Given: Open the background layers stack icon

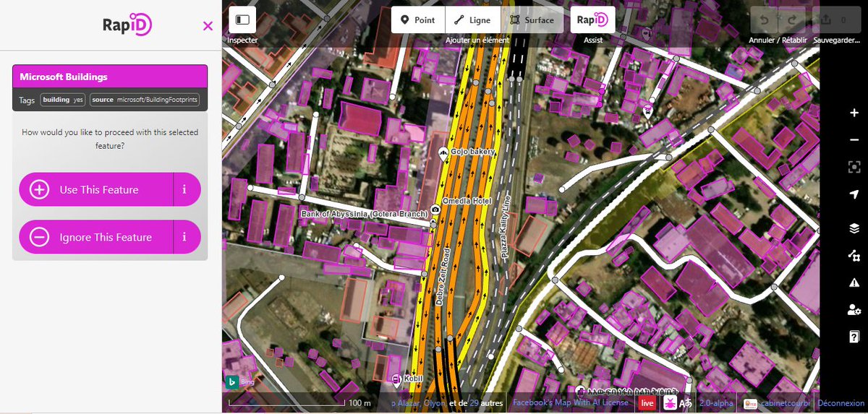Looking at the screenshot, I should 854,228.
